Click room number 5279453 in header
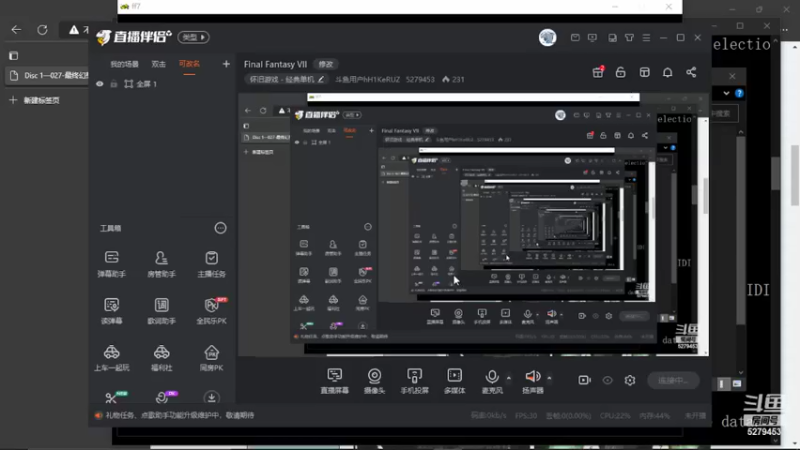Viewport: 800px width, 450px height. 420,80
